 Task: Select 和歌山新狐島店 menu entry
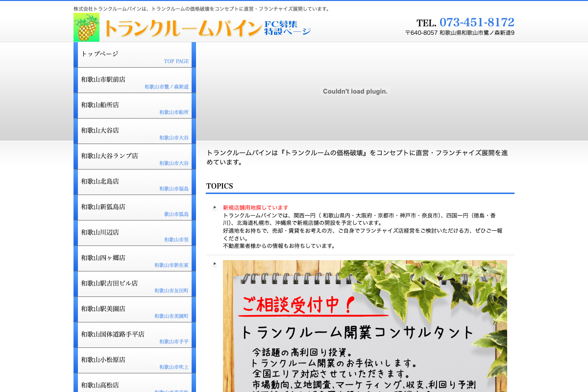click(135, 208)
